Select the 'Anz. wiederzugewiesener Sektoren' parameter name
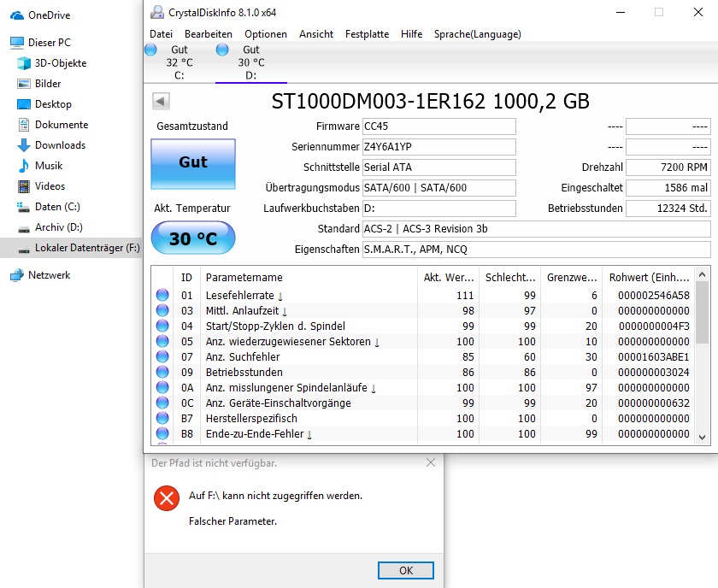The height and width of the screenshot is (588, 718). 288,342
